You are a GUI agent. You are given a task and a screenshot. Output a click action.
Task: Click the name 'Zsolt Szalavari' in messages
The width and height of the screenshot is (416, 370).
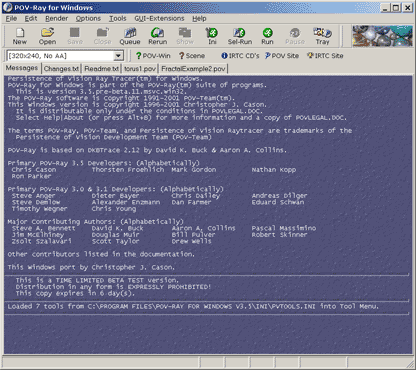(41, 241)
